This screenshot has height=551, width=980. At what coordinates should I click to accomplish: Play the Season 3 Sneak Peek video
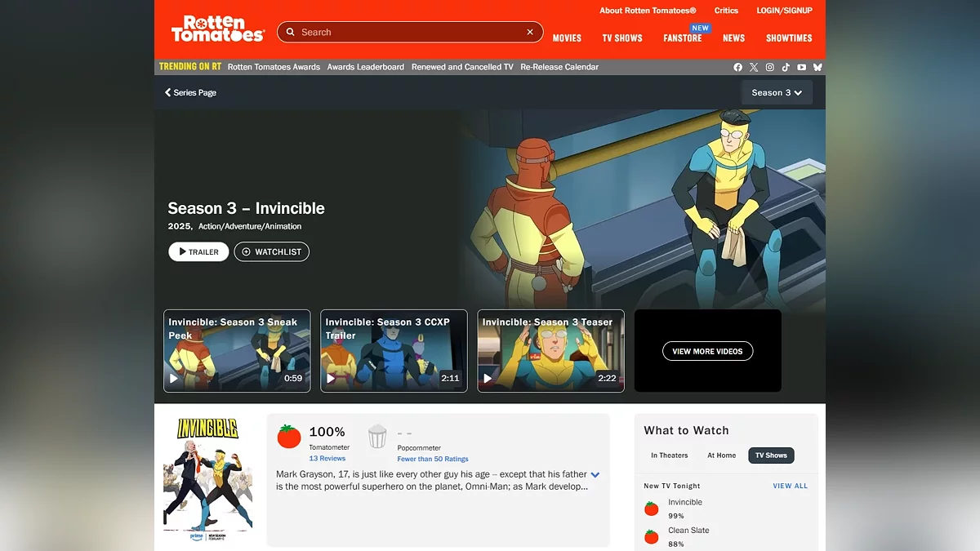(173, 379)
